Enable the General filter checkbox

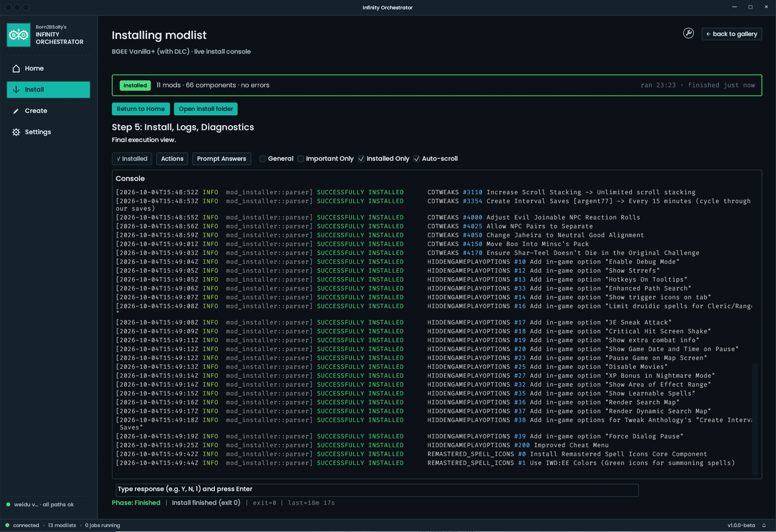click(263, 159)
